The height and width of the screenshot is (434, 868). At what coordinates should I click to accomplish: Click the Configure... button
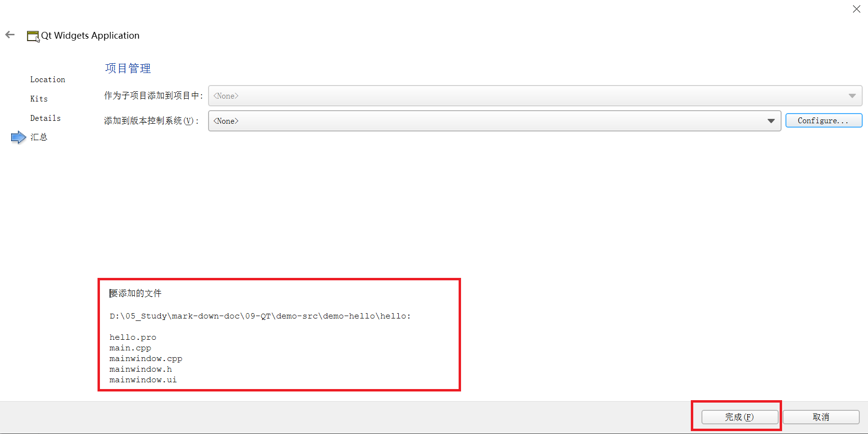pyautogui.click(x=824, y=121)
